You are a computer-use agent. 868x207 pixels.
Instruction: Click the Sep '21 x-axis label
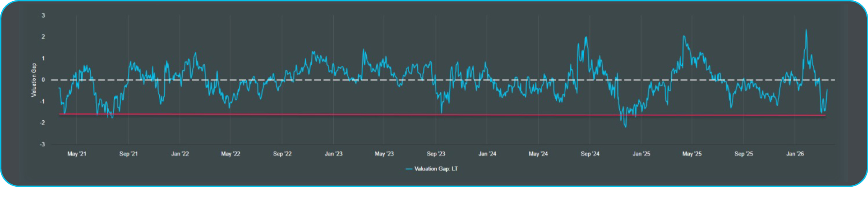pyautogui.click(x=128, y=154)
